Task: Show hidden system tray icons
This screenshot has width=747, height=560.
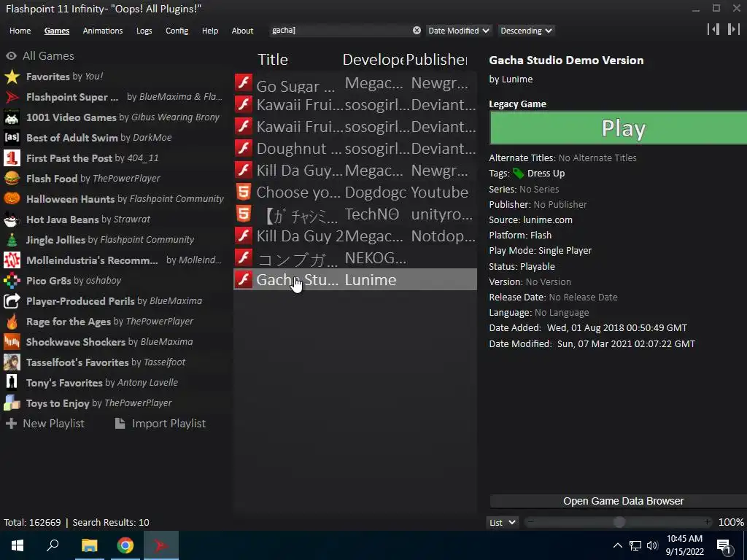Action: (x=617, y=545)
